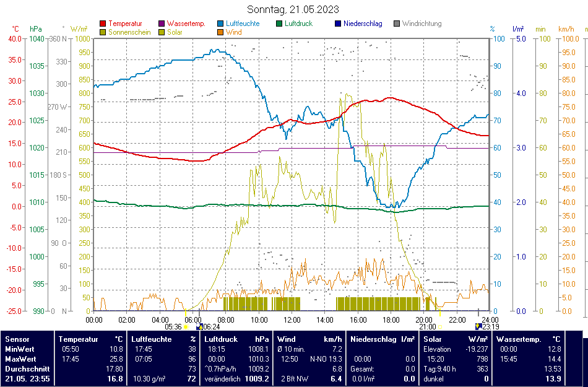The width and height of the screenshot is (588, 387).
Task: Click the solar Elevation label
Action: point(437,349)
